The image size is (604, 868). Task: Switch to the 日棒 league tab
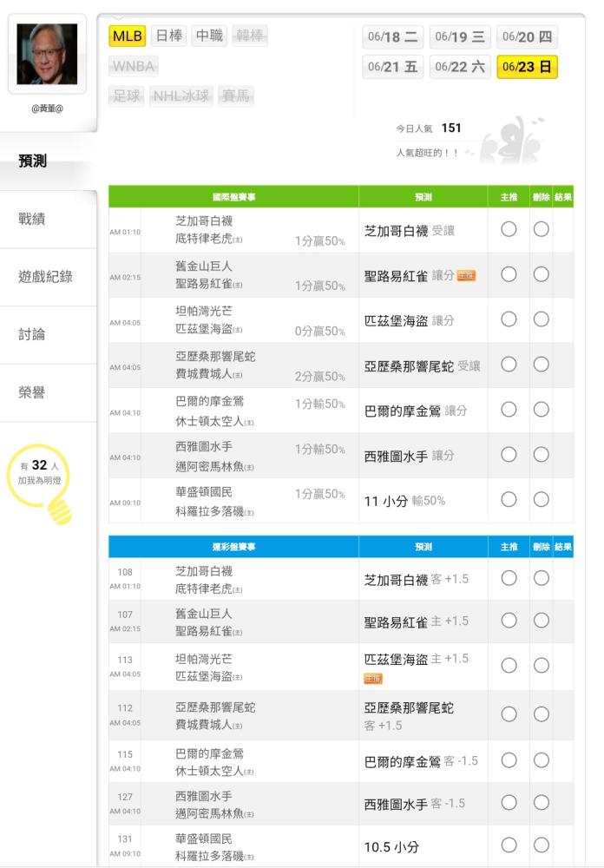click(168, 36)
